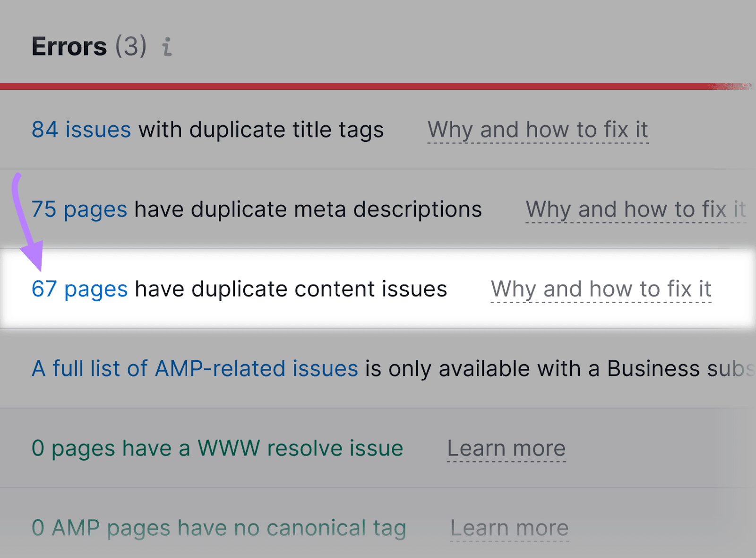The image size is (756, 558).
Task: Click Learn more for WWW resolve issue
Action: pos(506,448)
